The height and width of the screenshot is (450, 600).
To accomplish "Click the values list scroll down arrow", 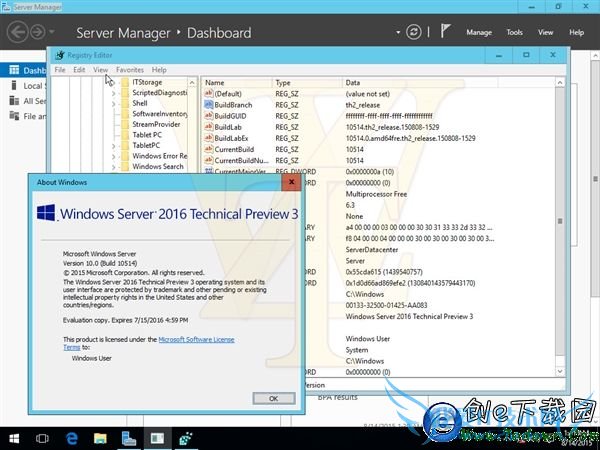I will click(560, 371).
